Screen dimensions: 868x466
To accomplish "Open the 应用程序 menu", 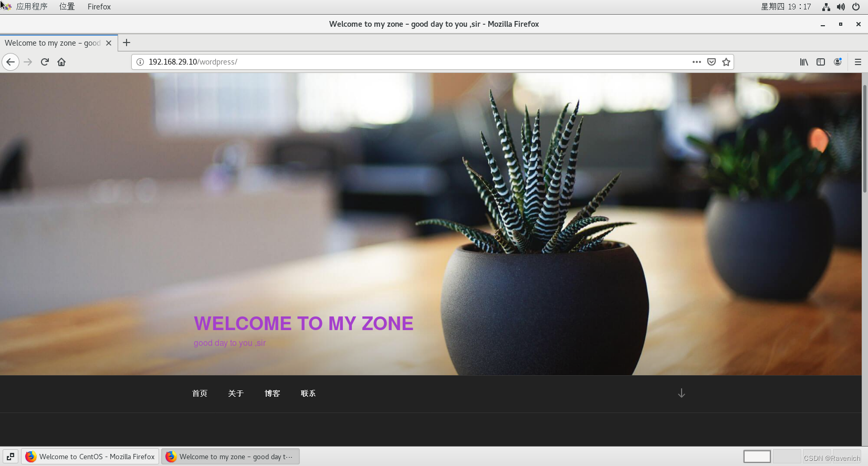I will [x=32, y=7].
